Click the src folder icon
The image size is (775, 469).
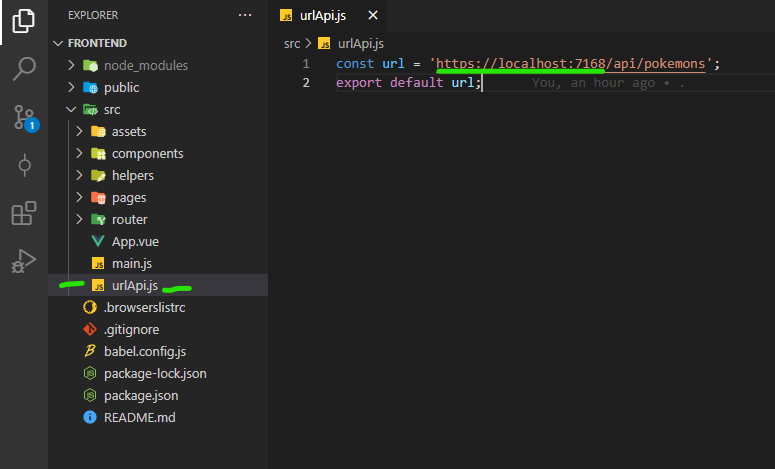(x=90, y=109)
